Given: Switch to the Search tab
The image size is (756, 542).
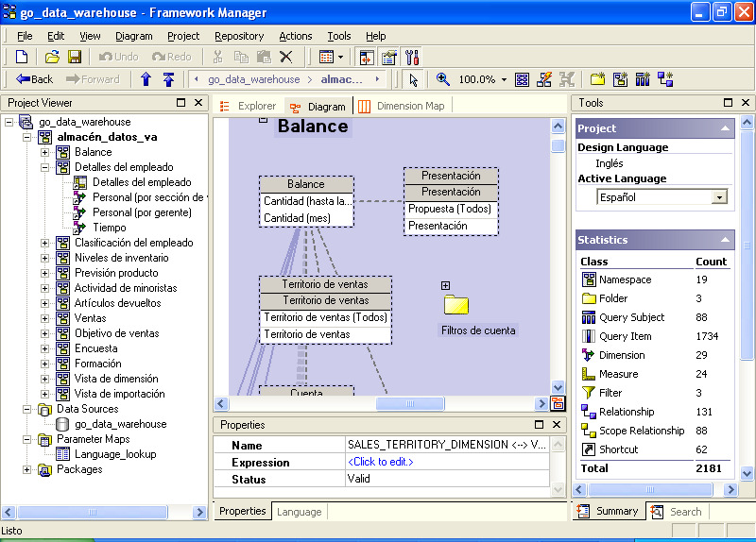Looking at the screenshot, I should [676, 512].
